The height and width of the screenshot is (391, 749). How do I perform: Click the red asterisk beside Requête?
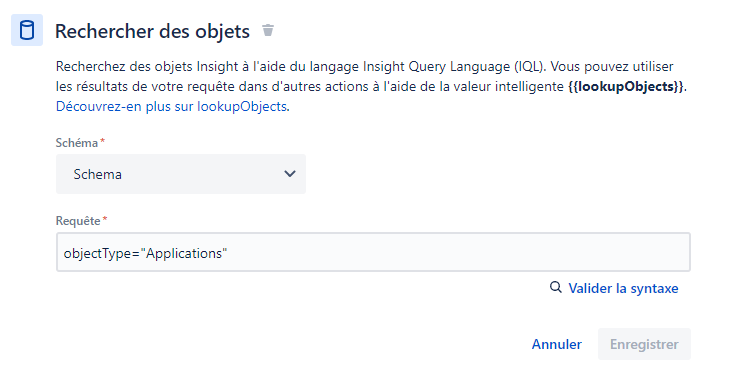tap(105, 219)
